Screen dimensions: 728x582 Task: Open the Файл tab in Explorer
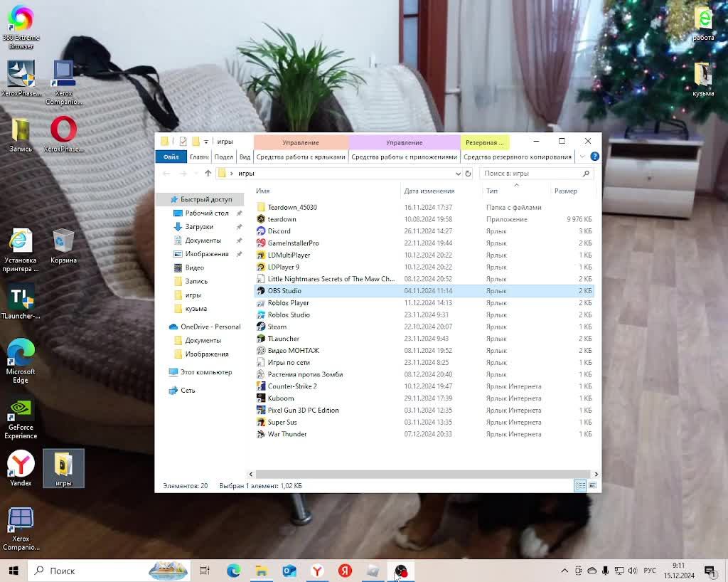171,157
